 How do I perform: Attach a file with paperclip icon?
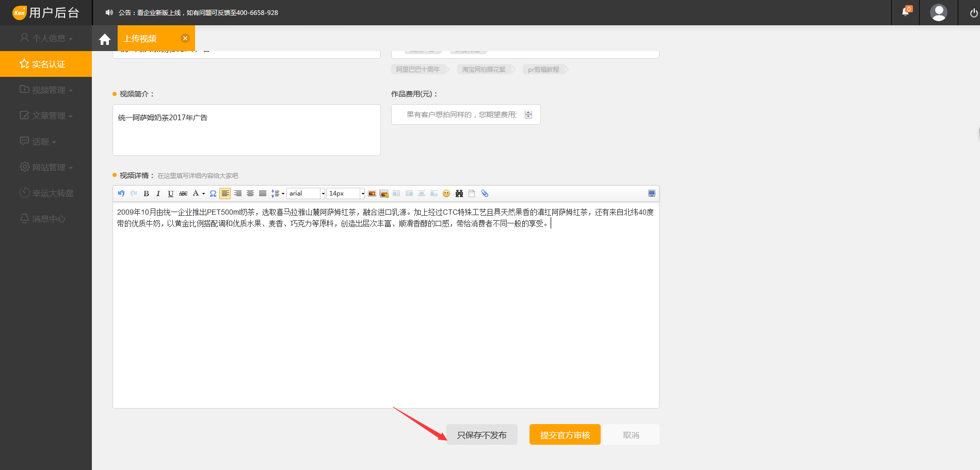point(485,193)
